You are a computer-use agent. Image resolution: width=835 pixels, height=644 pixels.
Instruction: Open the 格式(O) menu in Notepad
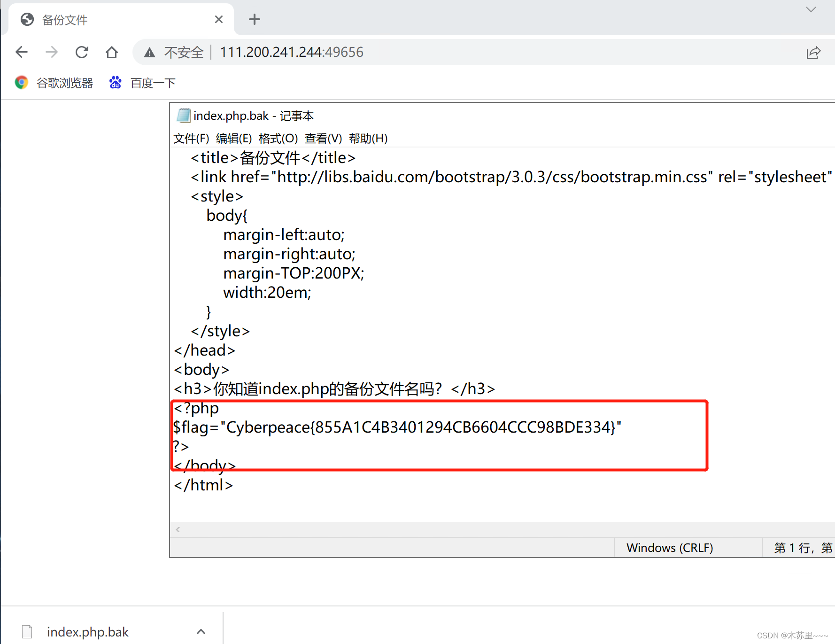(x=278, y=139)
